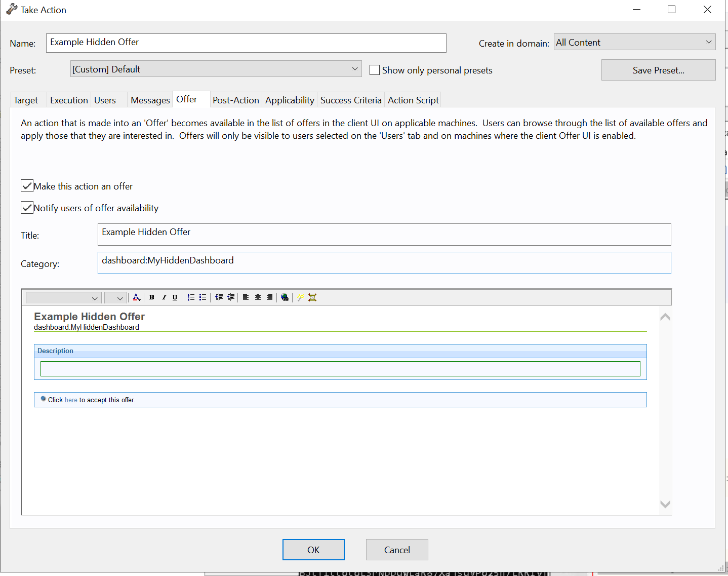Click the 'here' link to accept offer
Screen dimensions: 728x576
(x=71, y=400)
